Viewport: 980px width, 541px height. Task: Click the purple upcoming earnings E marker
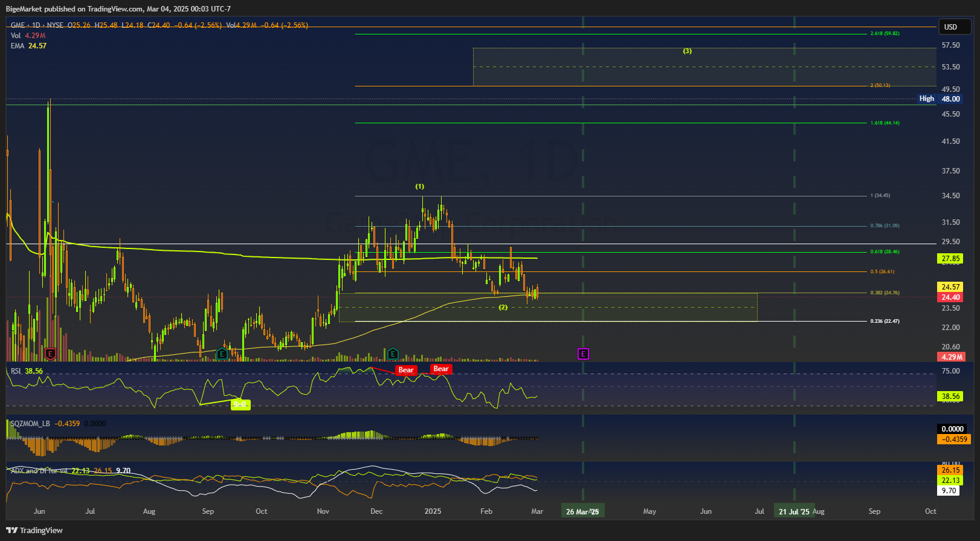(x=583, y=354)
